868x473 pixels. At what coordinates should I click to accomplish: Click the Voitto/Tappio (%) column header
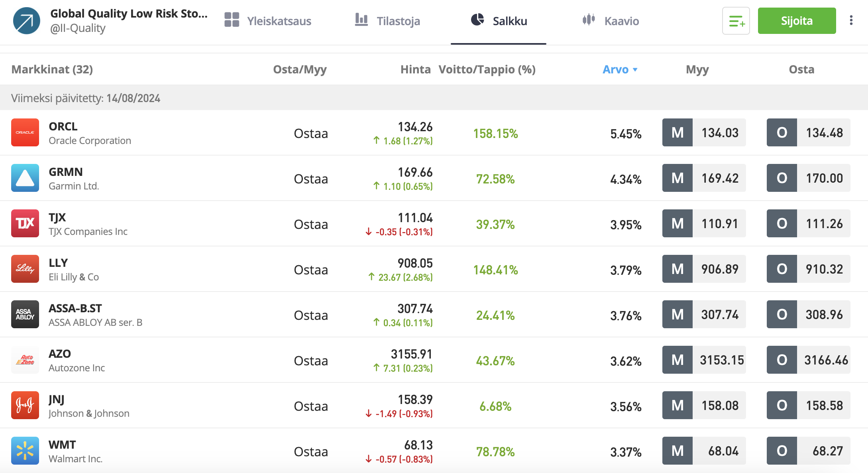(487, 69)
